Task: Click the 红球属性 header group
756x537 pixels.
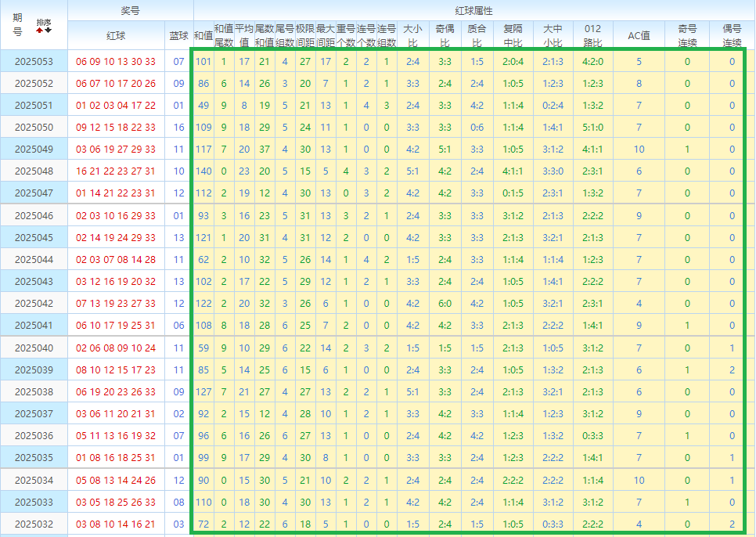Action: 473,11
